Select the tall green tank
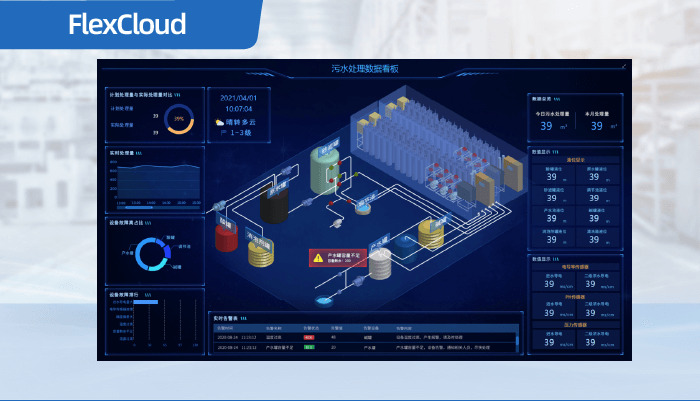The width and height of the screenshot is (700, 401). [326, 171]
